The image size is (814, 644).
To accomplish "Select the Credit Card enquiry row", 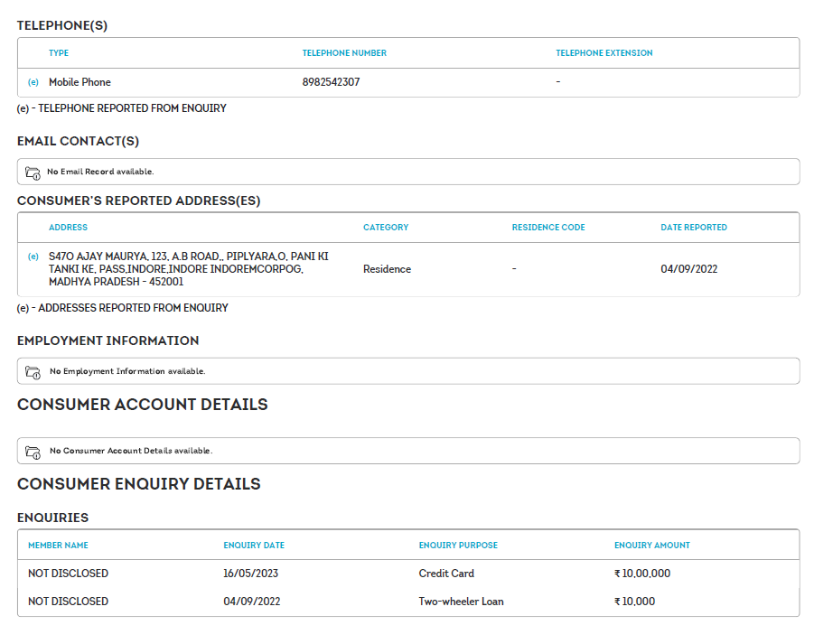I will pos(446,574).
